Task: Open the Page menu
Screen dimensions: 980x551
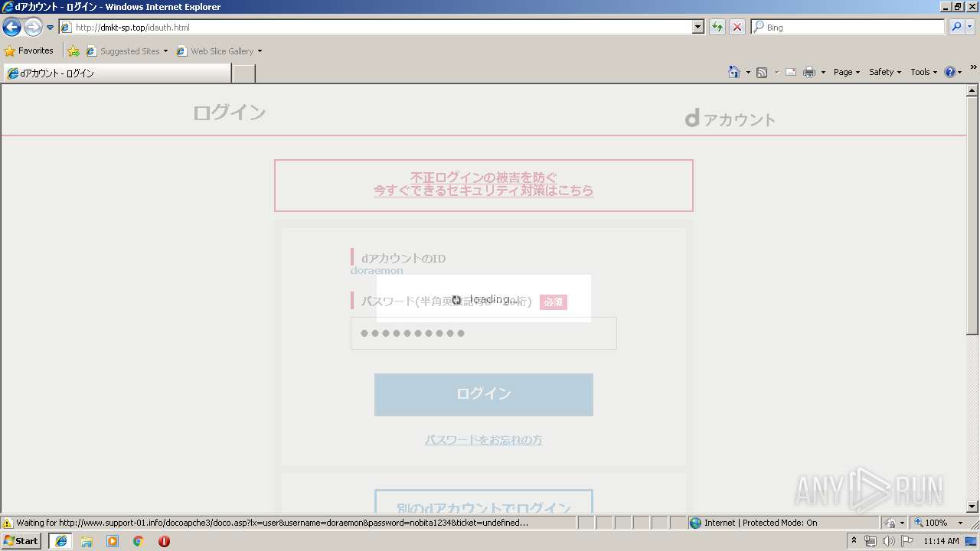Action: click(846, 72)
